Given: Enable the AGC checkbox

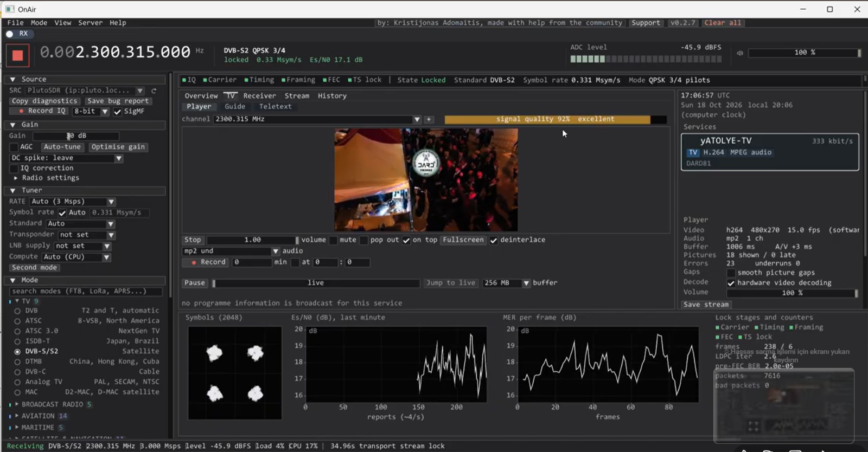Looking at the screenshot, I should 14,147.
